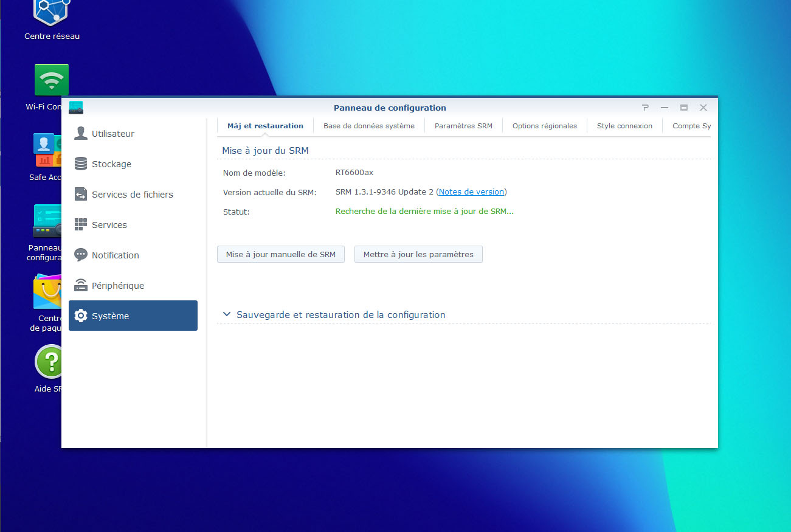Viewport: 791px width, 532px height.
Task: Click Mise à jour manuelle de SRM button
Action: 280,255
